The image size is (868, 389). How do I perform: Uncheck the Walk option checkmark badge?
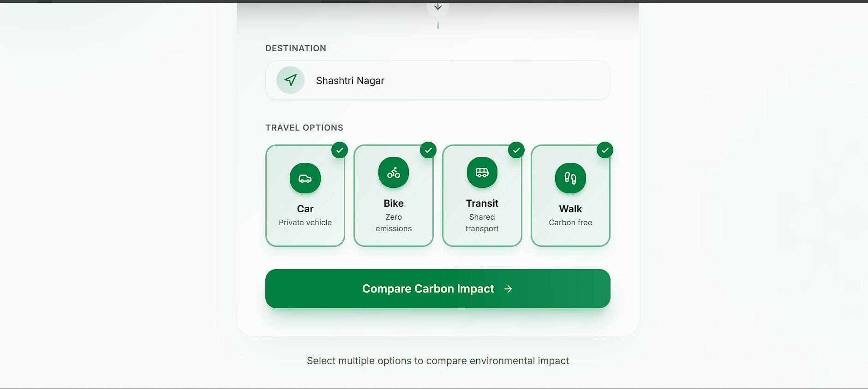[x=605, y=150]
